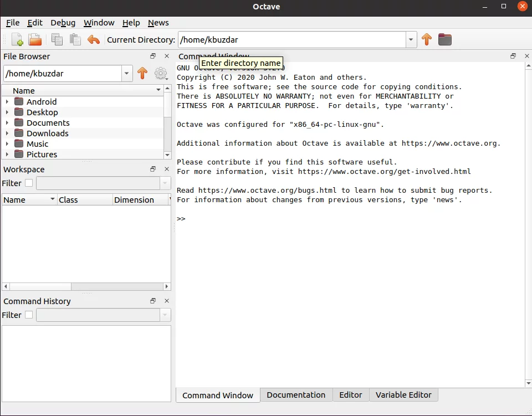Open the Window menu
The height and width of the screenshot is (416, 532).
click(99, 23)
